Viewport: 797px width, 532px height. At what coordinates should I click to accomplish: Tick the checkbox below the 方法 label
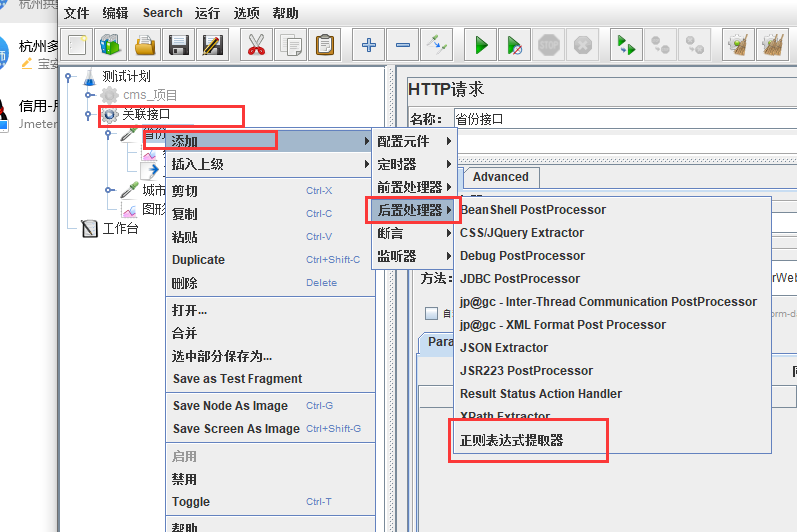coord(432,314)
